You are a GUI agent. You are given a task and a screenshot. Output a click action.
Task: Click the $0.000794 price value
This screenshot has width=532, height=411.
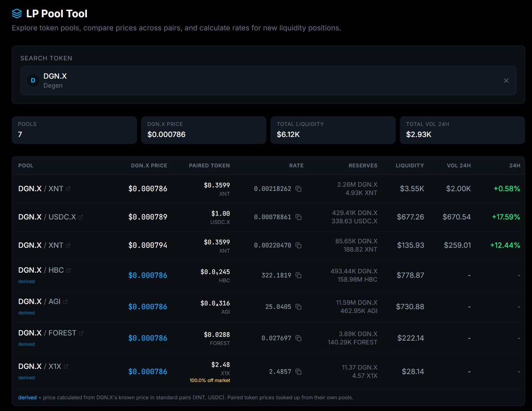(148, 245)
